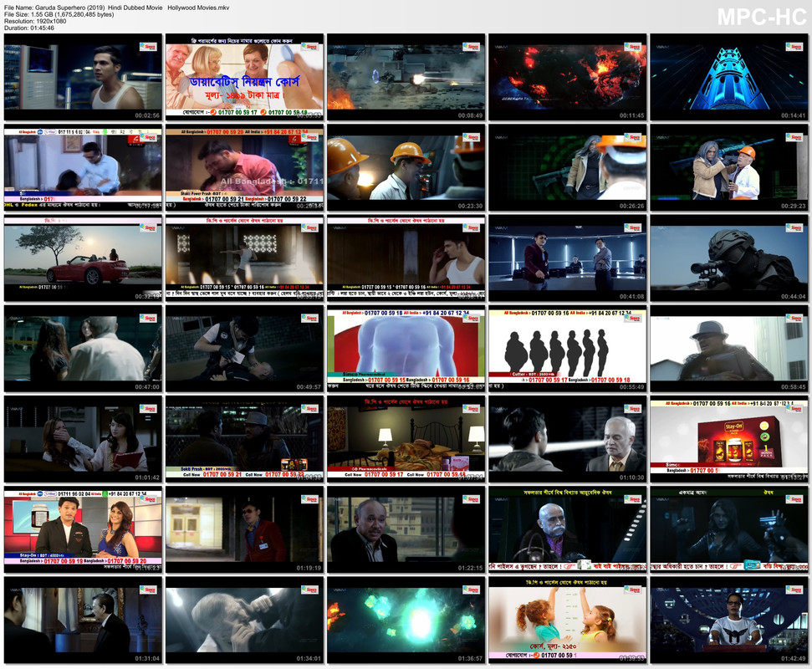Open the man in pink shirt thumbnail
The image size is (812, 669).
pyautogui.click(x=244, y=167)
